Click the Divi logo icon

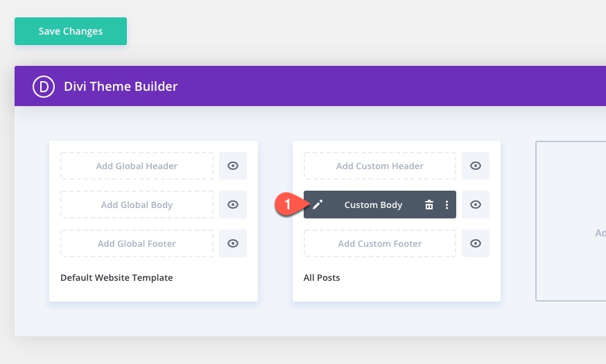[44, 87]
